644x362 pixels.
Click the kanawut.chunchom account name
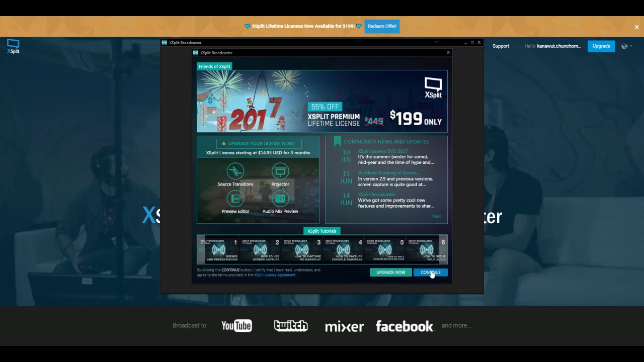pyautogui.click(x=558, y=46)
